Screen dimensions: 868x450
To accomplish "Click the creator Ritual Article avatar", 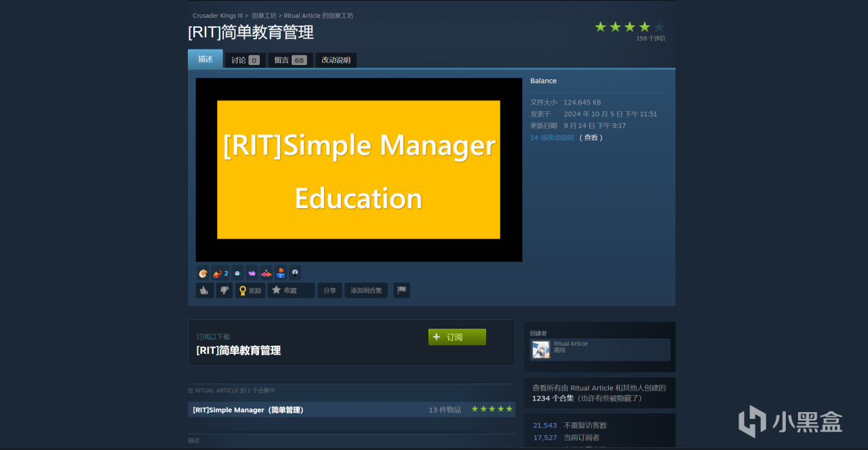I will 541,350.
